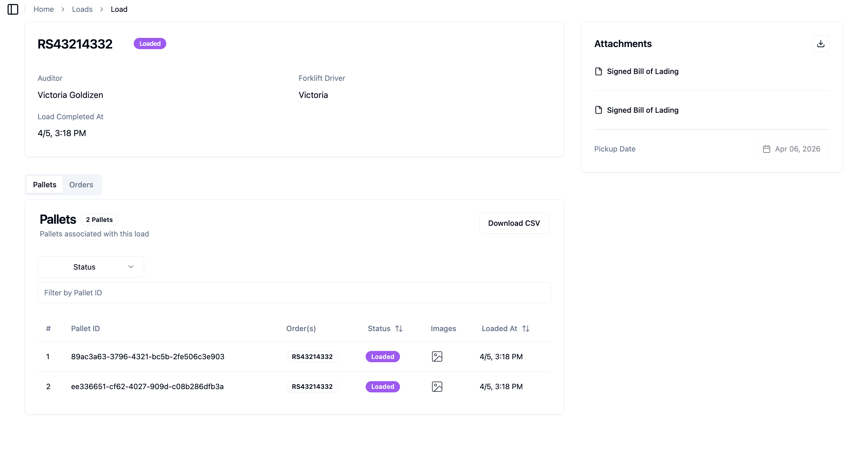
Task: Click Load Completed At value 4/5, 3:18 PM
Action: point(62,133)
